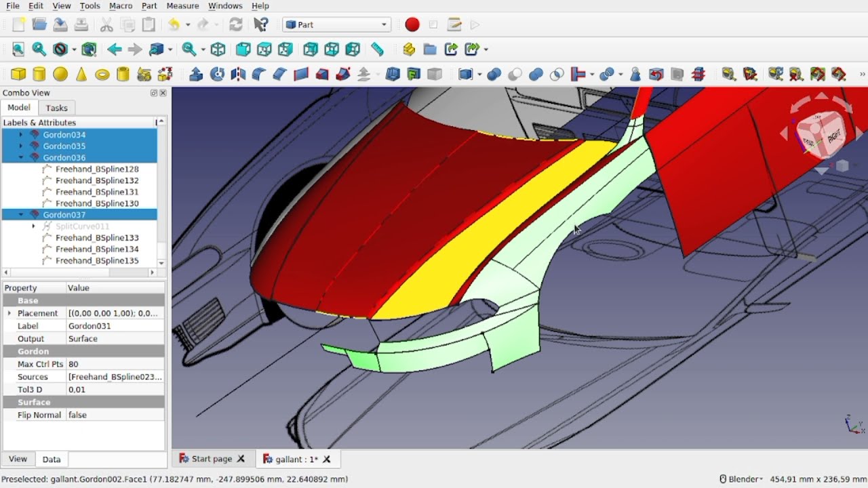This screenshot has width=868, height=488.
Task: Click the RIGHT face of navigation cube
Action: pos(833,136)
